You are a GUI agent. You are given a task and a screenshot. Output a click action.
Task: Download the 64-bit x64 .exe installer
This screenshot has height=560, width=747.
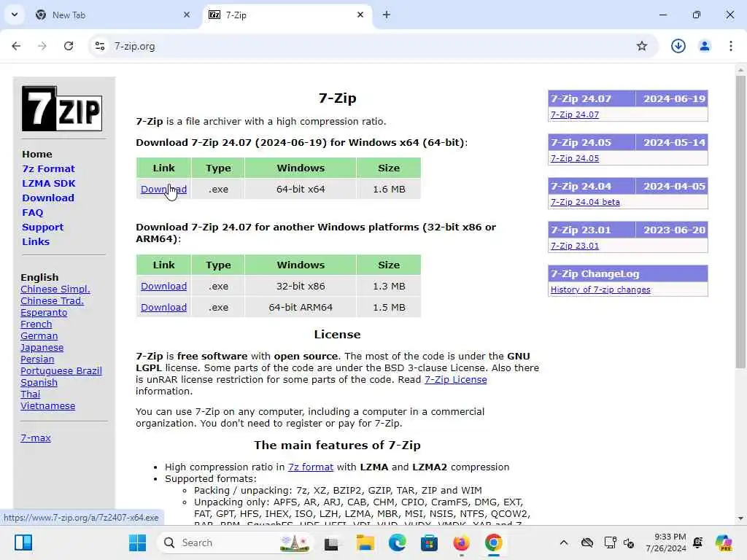(x=163, y=189)
